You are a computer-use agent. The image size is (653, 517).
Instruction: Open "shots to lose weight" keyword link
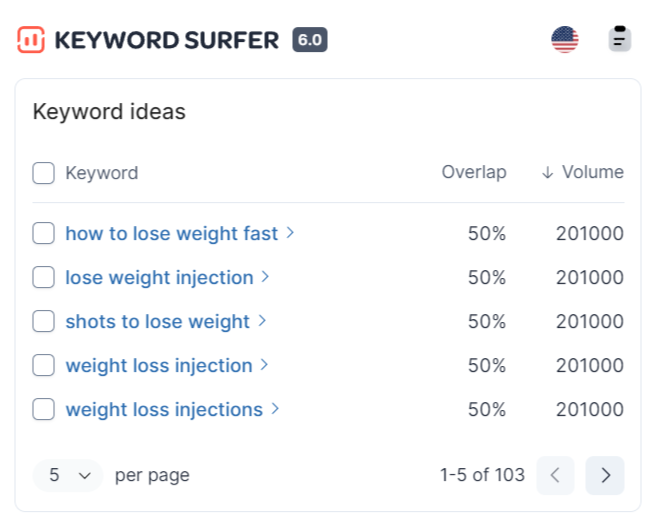tap(157, 321)
